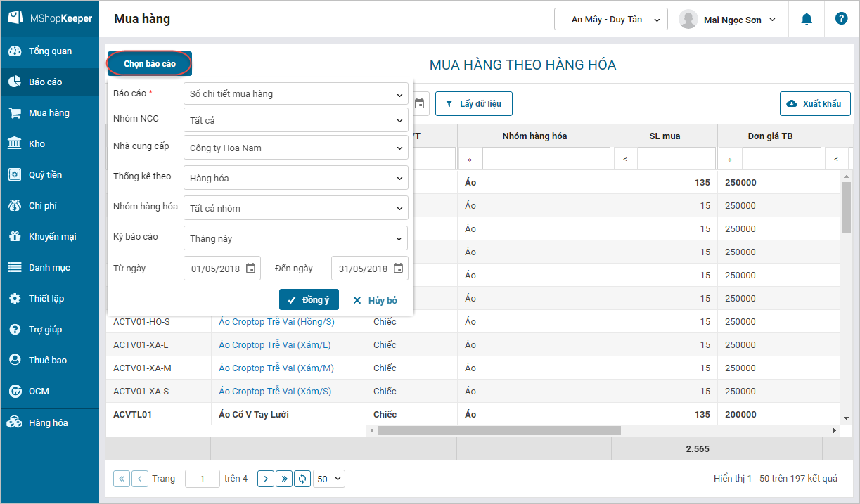Open the Áo Croptop Trễ Vai (Xám/L) link
The height and width of the screenshot is (504, 860).
click(x=275, y=345)
